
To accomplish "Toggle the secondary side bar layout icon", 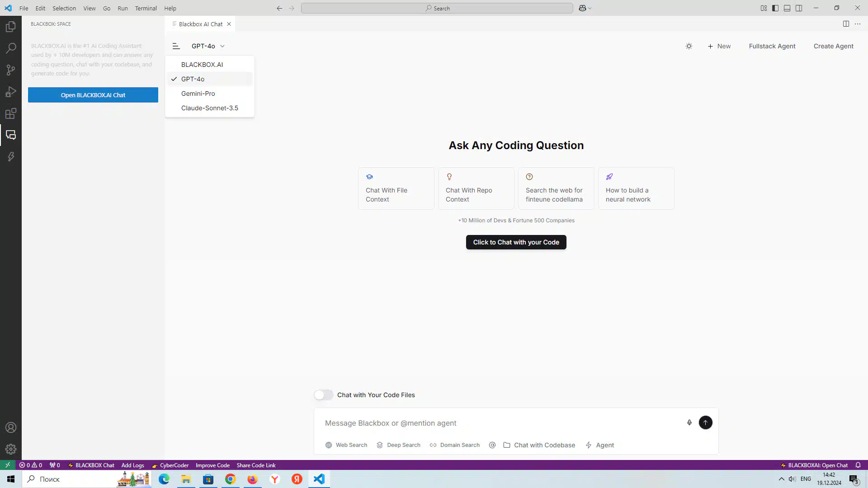I will pyautogui.click(x=799, y=8).
